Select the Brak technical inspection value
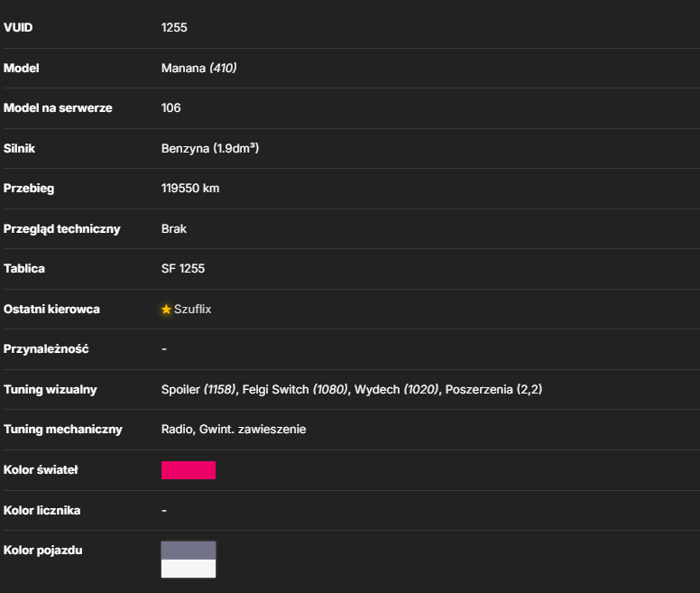The width and height of the screenshot is (700, 593). pos(174,228)
